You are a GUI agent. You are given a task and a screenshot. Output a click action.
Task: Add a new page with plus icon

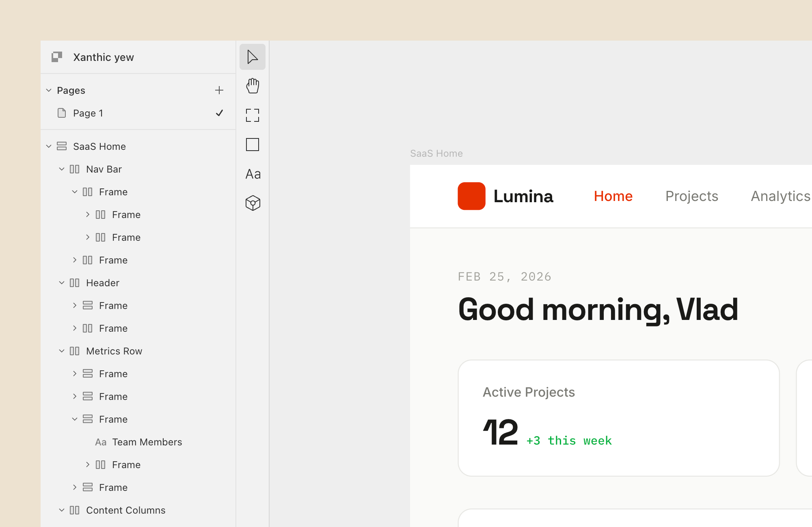[219, 90]
